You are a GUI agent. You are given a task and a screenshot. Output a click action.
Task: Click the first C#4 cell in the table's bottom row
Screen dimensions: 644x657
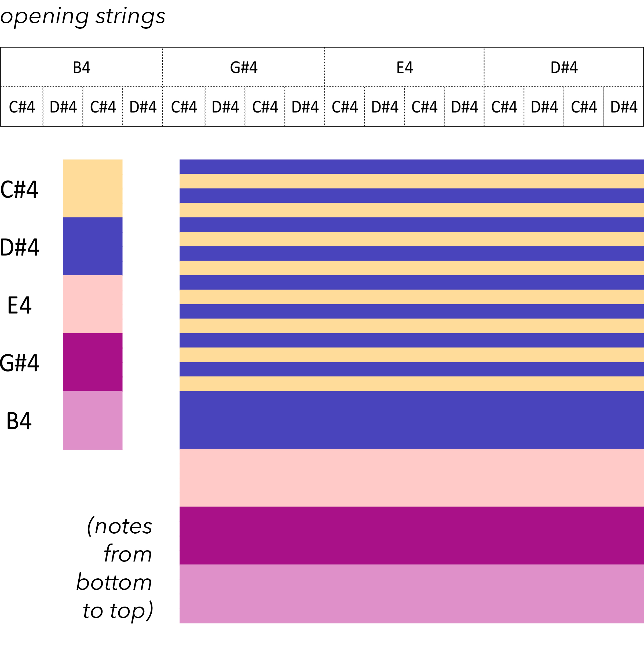click(x=22, y=107)
